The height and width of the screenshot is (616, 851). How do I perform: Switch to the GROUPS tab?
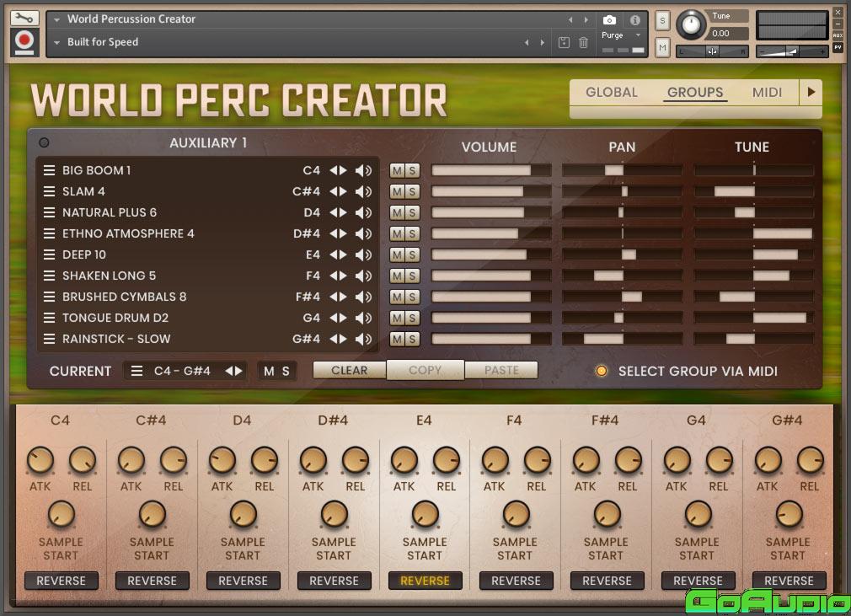[x=695, y=92]
